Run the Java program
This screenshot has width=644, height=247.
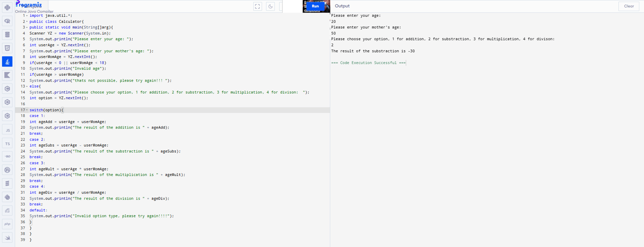(x=315, y=6)
